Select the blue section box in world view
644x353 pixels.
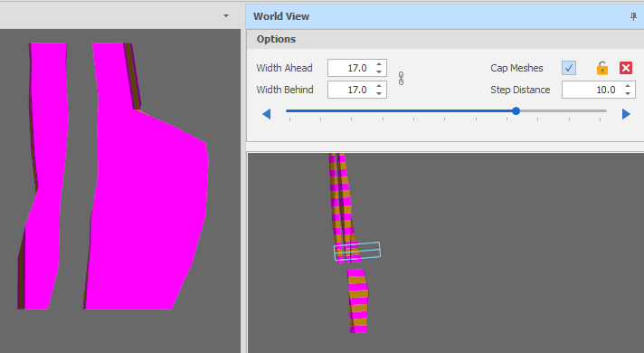tap(357, 251)
